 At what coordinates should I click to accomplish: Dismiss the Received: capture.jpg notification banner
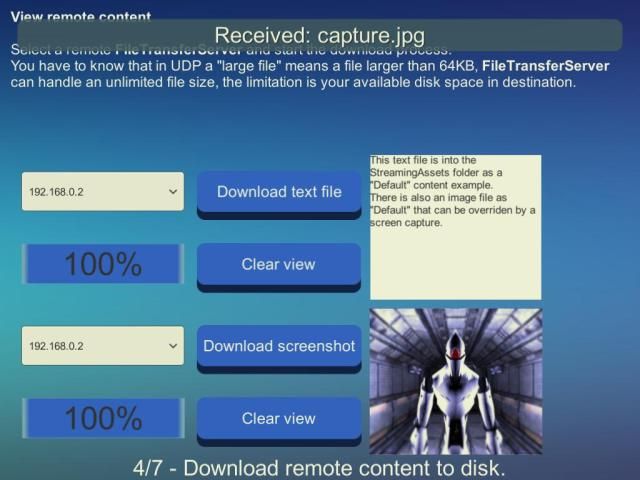click(320, 36)
